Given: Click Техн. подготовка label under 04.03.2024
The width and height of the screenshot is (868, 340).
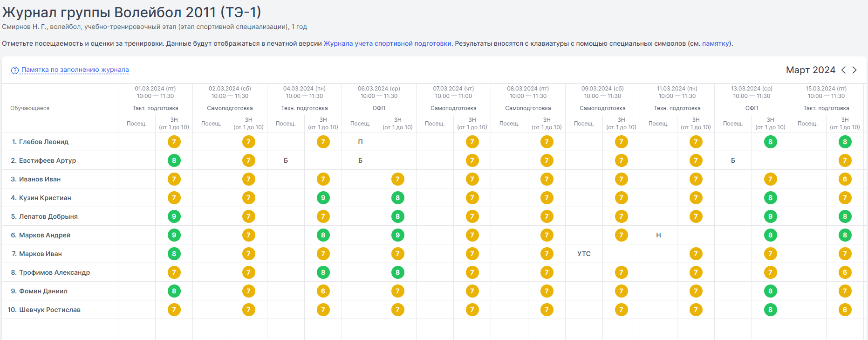Looking at the screenshot, I should (304, 108).
